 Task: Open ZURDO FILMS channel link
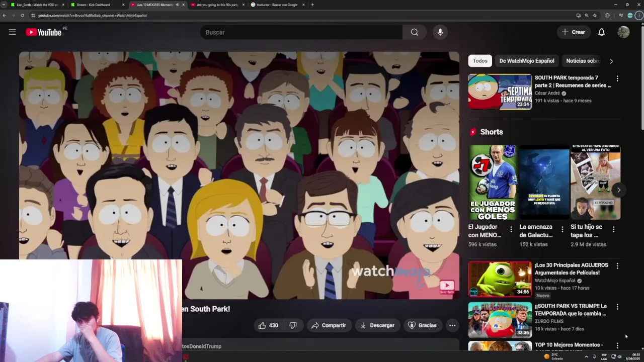point(549,321)
